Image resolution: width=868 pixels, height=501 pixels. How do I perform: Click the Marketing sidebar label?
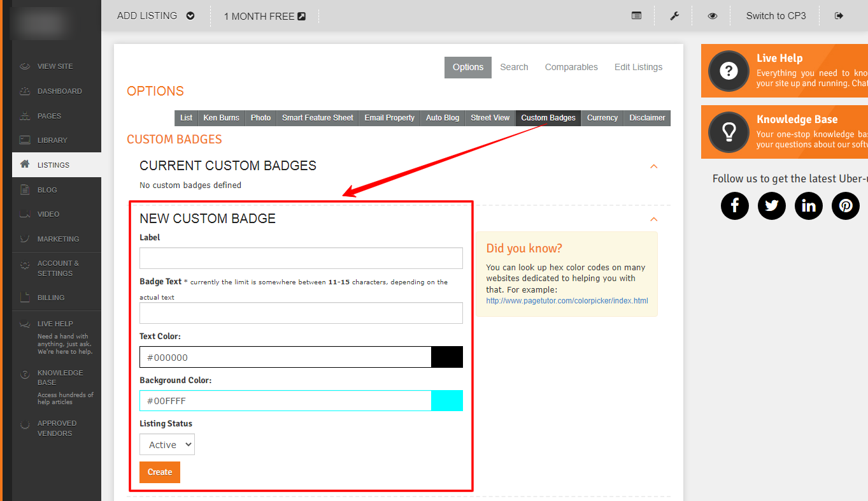click(59, 239)
